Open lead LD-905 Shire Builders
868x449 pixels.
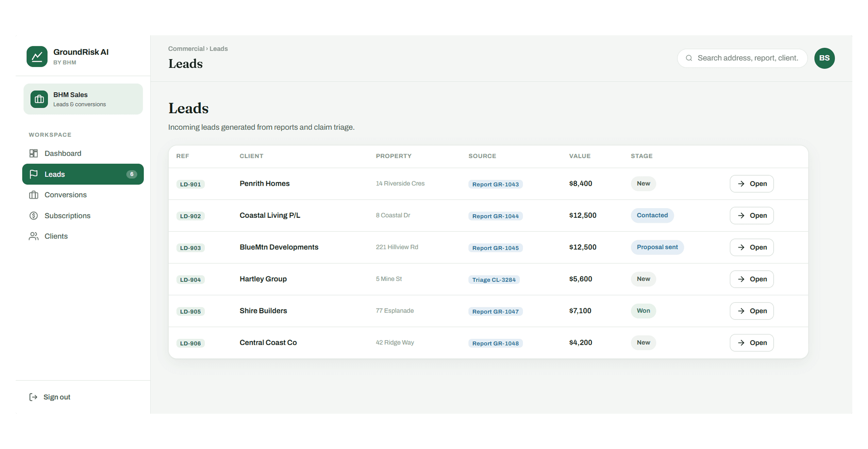click(x=752, y=311)
